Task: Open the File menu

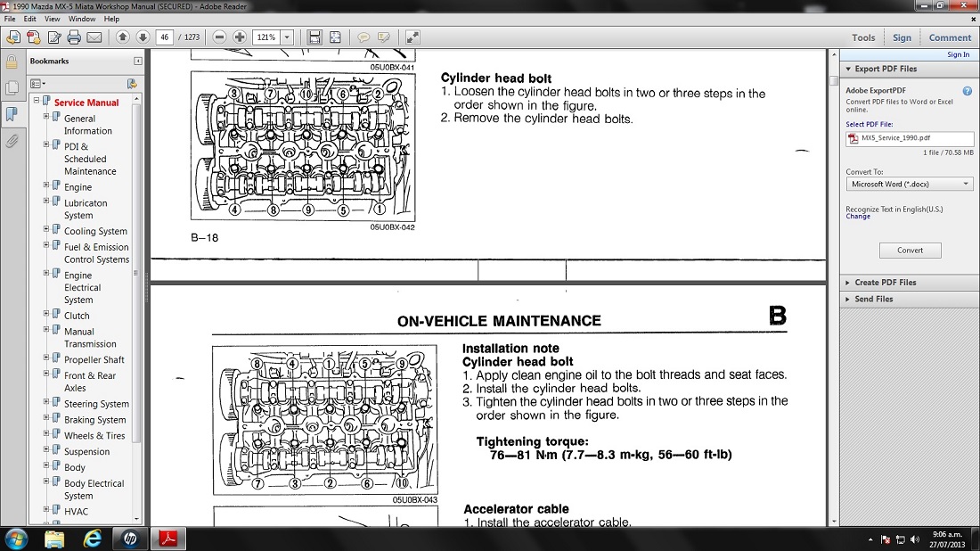Action: 10,19
